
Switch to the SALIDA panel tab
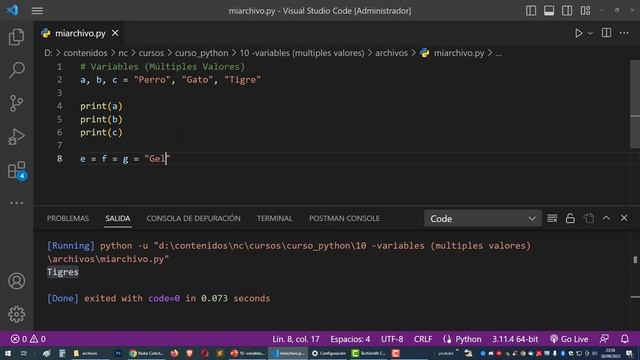tap(118, 218)
